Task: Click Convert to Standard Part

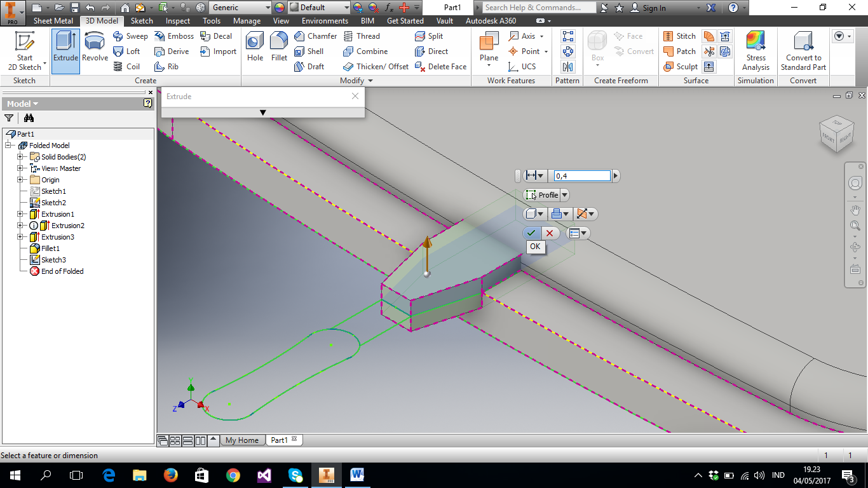Action: click(x=803, y=51)
